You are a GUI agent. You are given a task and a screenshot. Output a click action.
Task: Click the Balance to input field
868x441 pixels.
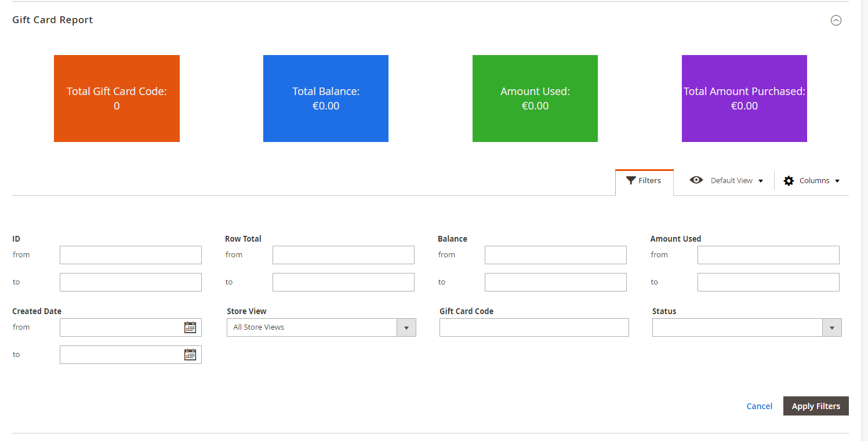click(x=555, y=282)
